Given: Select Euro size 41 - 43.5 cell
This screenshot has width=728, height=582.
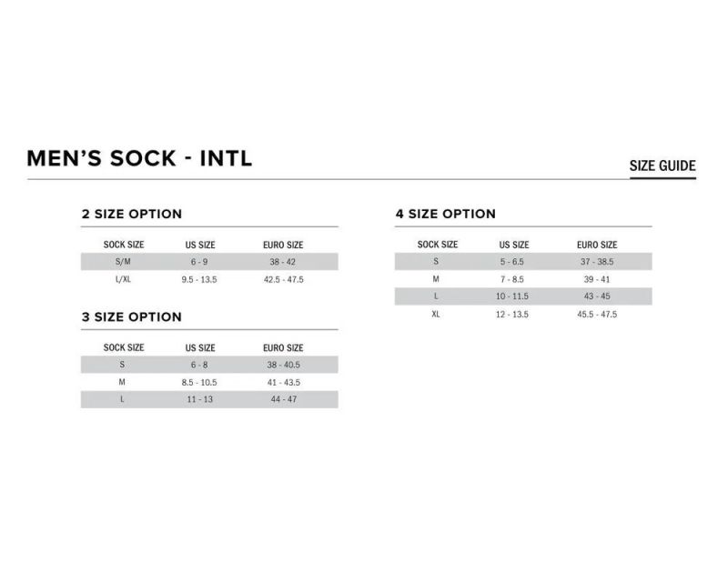Looking at the screenshot, I should coord(283,382).
